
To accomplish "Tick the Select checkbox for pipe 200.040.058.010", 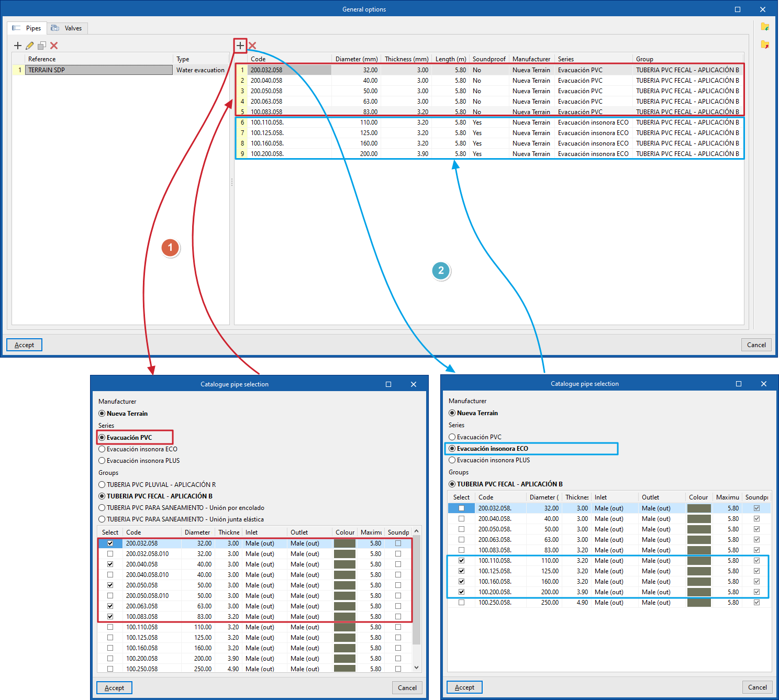I will 110,575.
